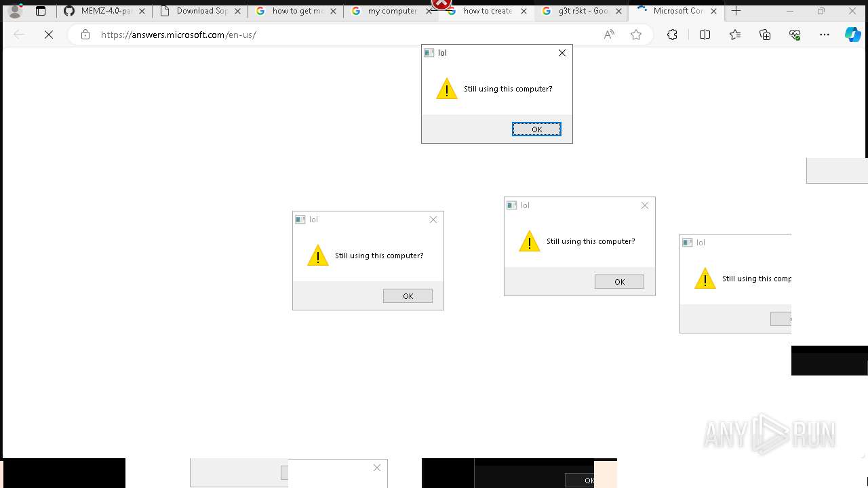Stop loading the current page
This screenshot has width=868, height=488.
click(49, 35)
